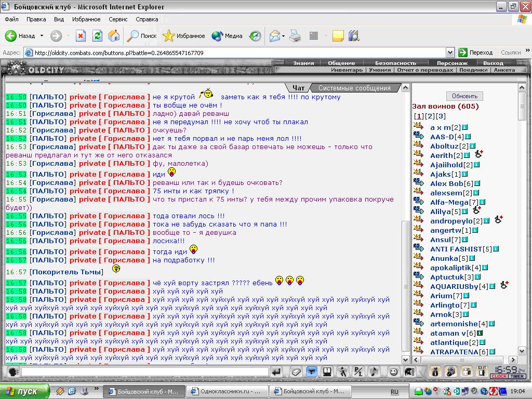532x399 pixels.
Task: Open the Поединки link
Action: 473,70
